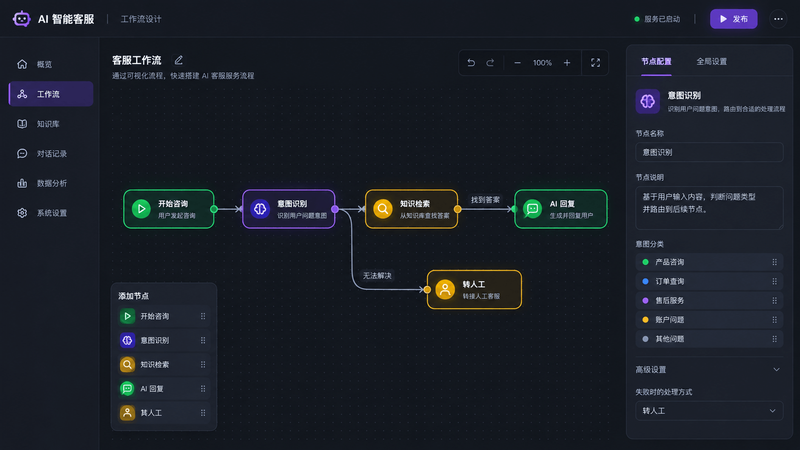Go to 数据分析 in the sidebar
This screenshot has height=450, width=800.
(x=51, y=183)
